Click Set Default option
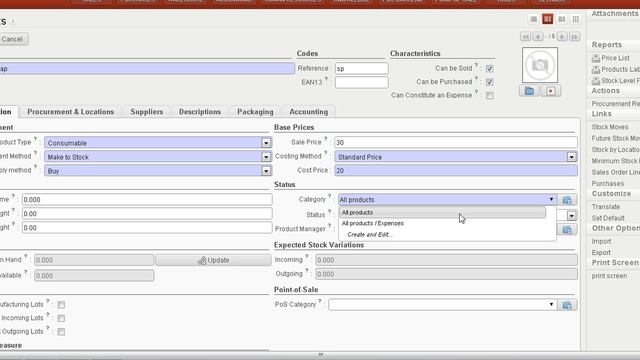Viewport: 640px width, 360px height. [608, 218]
